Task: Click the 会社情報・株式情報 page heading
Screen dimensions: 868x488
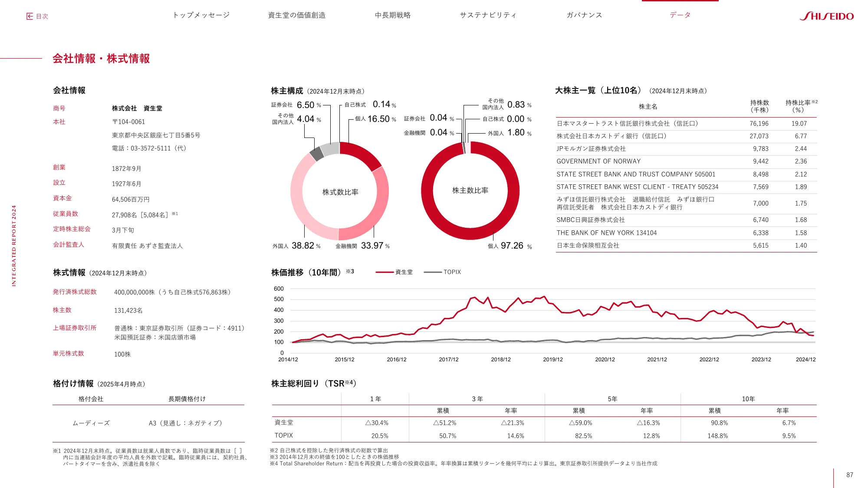Action: tap(101, 59)
